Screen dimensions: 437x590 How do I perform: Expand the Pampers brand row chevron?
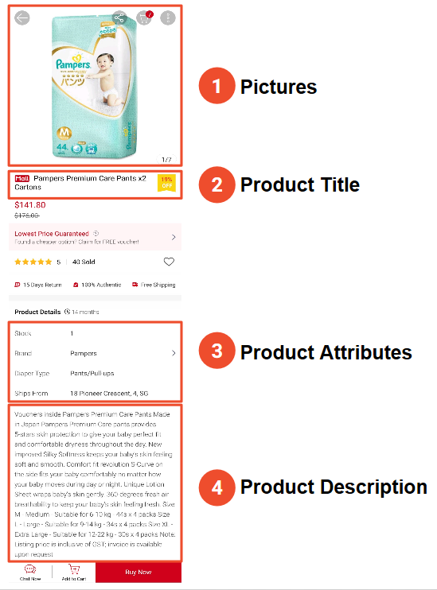point(174,353)
